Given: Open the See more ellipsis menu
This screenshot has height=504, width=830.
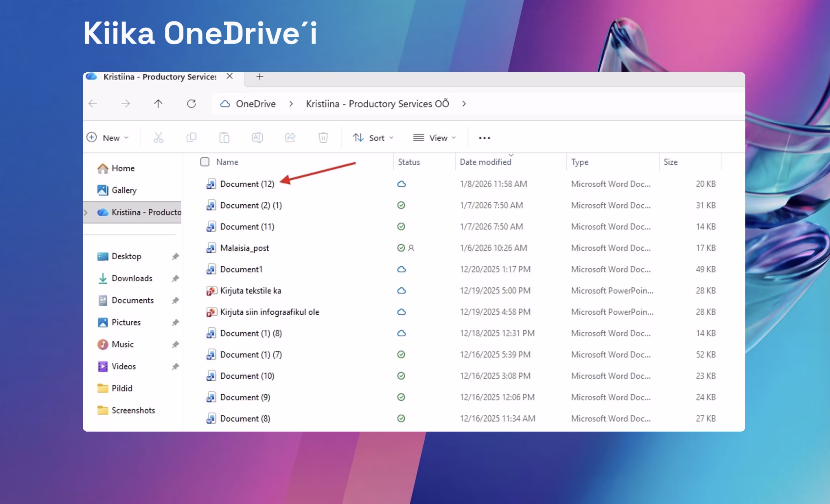Looking at the screenshot, I should 484,138.
